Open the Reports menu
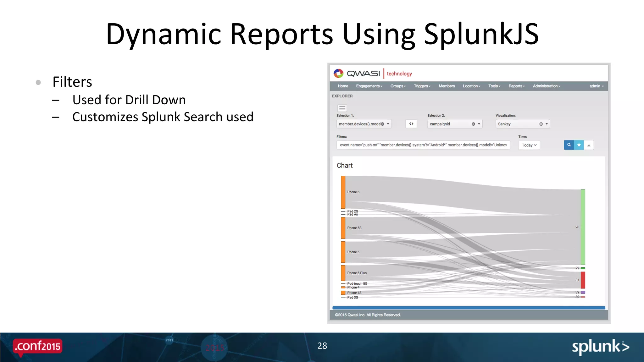The width and height of the screenshot is (644, 362). tap(517, 86)
